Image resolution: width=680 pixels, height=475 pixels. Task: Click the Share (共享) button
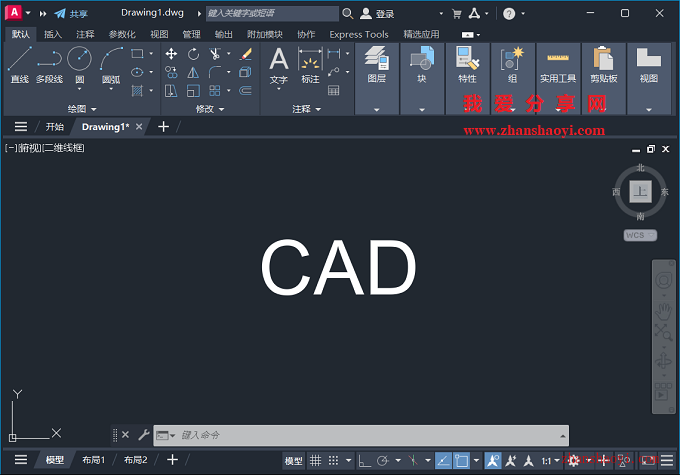71,13
